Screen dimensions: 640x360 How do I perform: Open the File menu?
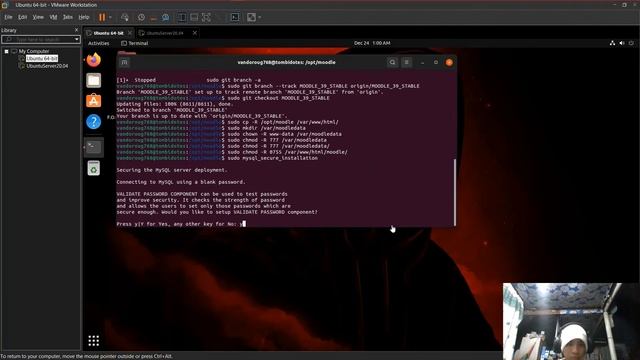[x=8, y=17]
